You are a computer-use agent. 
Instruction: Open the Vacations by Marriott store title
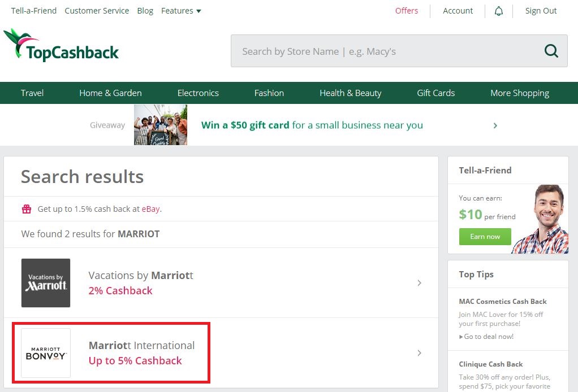[x=141, y=275]
